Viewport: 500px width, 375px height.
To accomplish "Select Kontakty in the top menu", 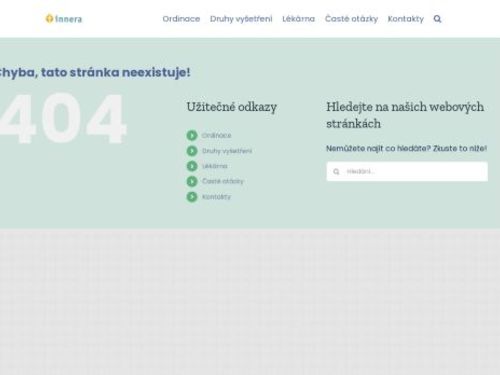I will [x=406, y=19].
